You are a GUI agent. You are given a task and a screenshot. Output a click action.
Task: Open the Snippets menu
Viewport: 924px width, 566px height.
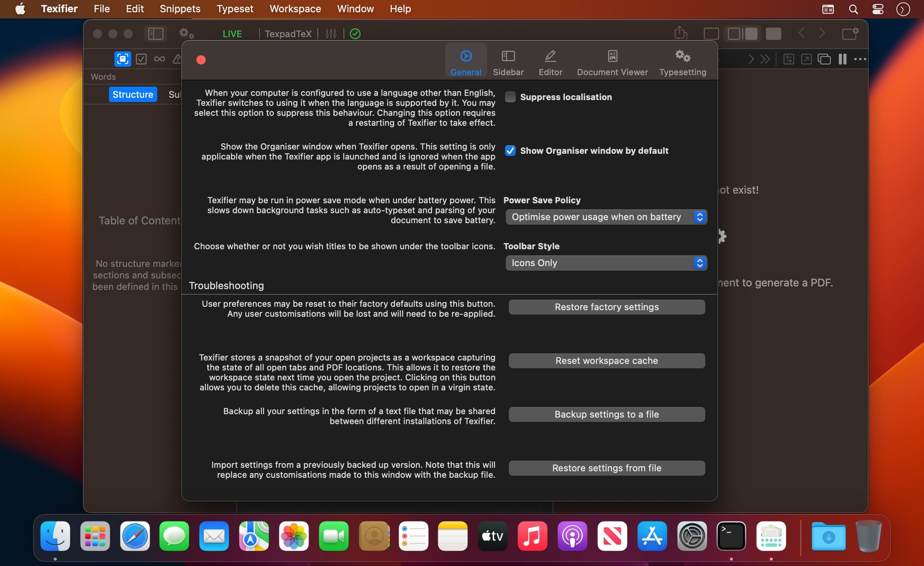click(180, 9)
